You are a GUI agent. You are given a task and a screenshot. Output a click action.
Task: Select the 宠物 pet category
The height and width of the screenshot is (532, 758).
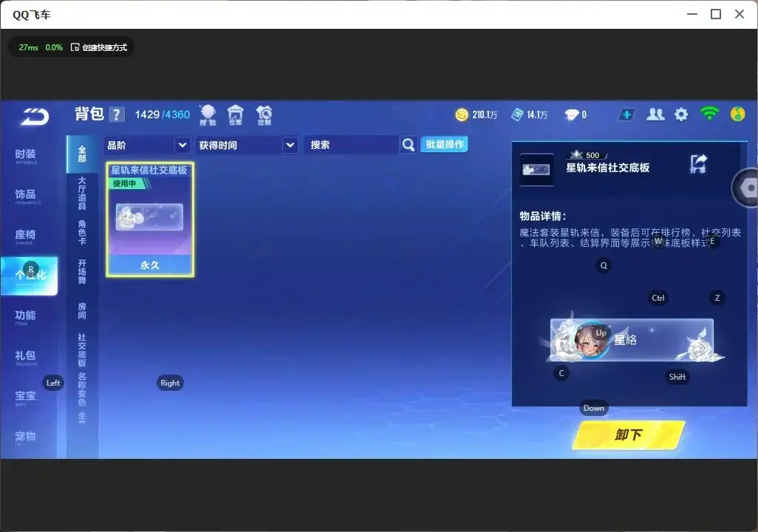click(26, 437)
